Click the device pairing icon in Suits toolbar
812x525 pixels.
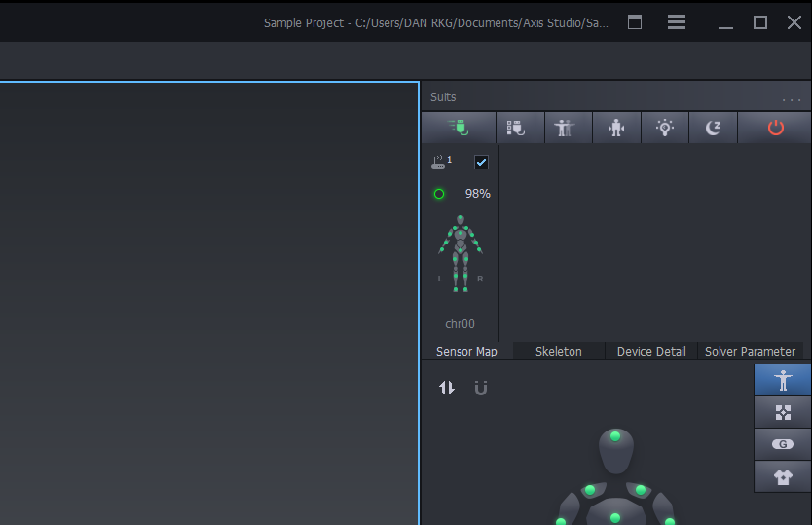coord(520,128)
